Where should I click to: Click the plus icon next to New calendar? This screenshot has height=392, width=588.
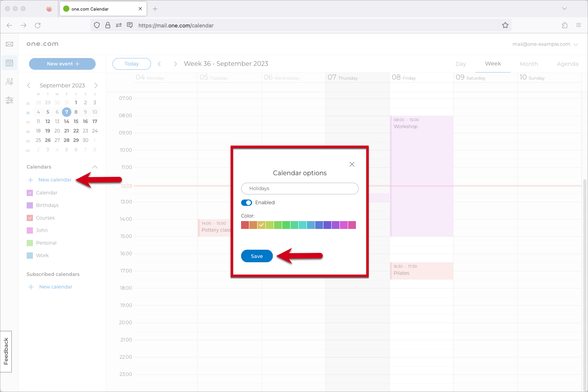point(31,180)
